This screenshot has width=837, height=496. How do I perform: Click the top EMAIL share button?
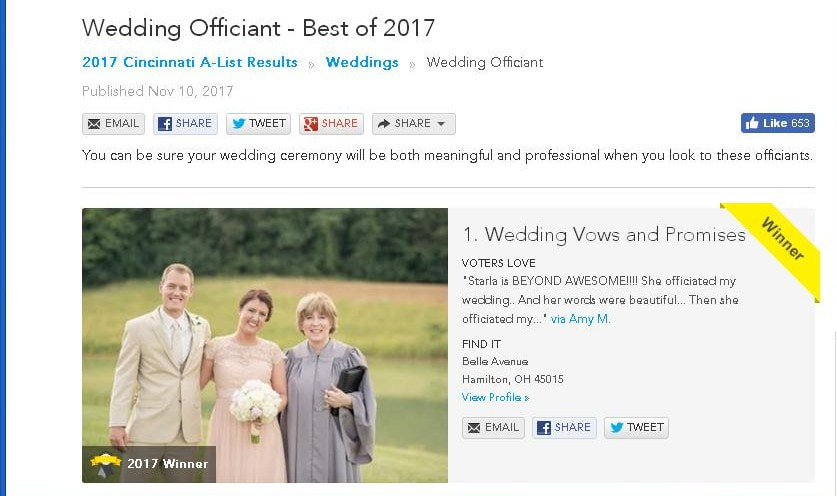coord(113,124)
